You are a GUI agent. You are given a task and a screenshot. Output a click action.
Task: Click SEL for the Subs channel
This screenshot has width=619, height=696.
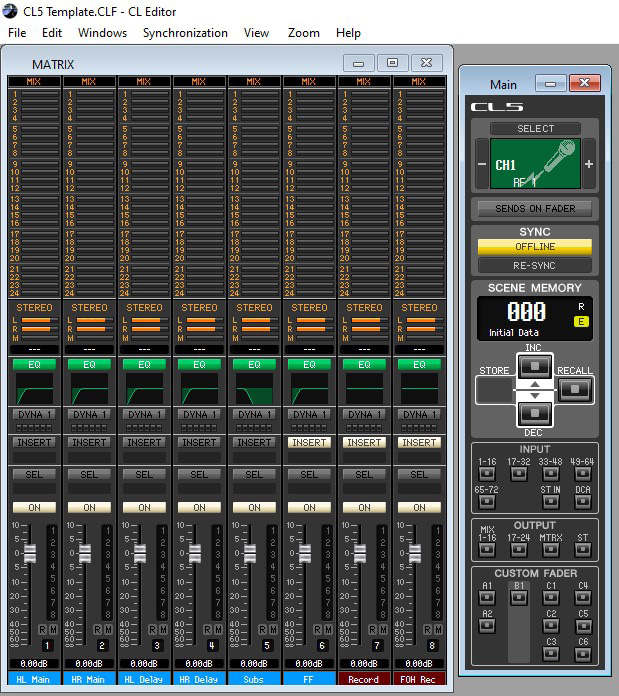coord(254,475)
